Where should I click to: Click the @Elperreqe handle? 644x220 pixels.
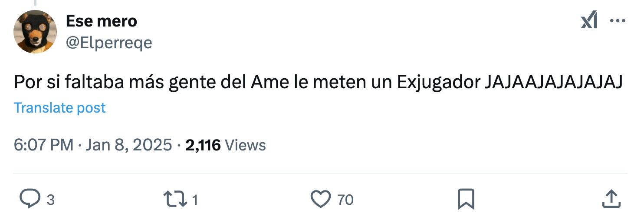[x=109, y=43]
